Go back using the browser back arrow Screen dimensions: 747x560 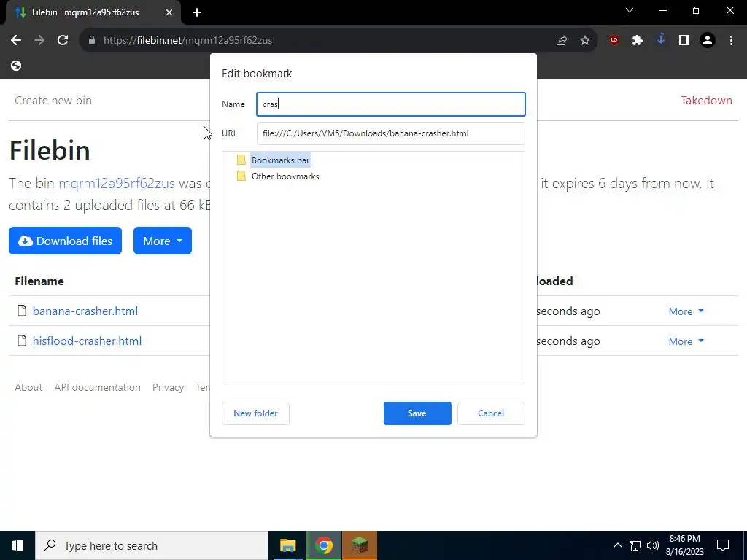pos(16,41)
